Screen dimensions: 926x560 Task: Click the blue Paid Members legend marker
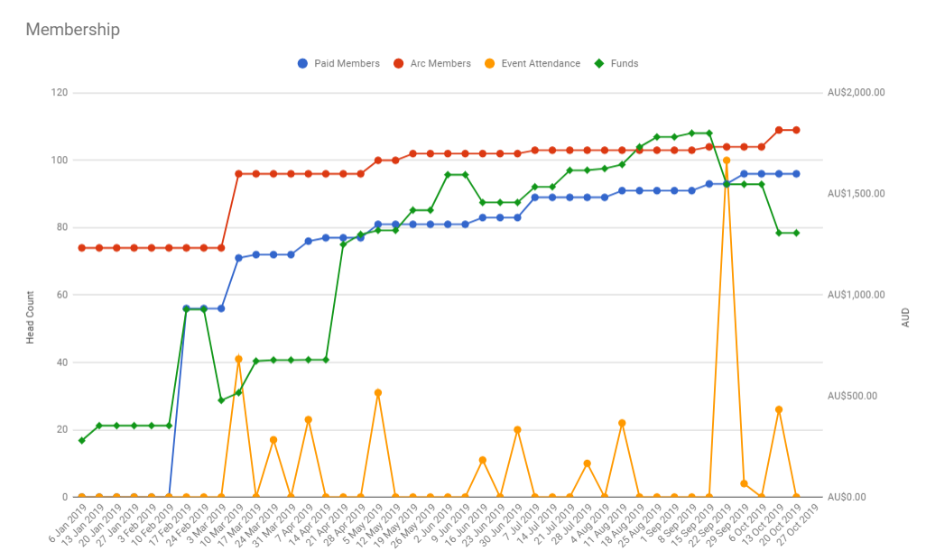tap(302, 64)
